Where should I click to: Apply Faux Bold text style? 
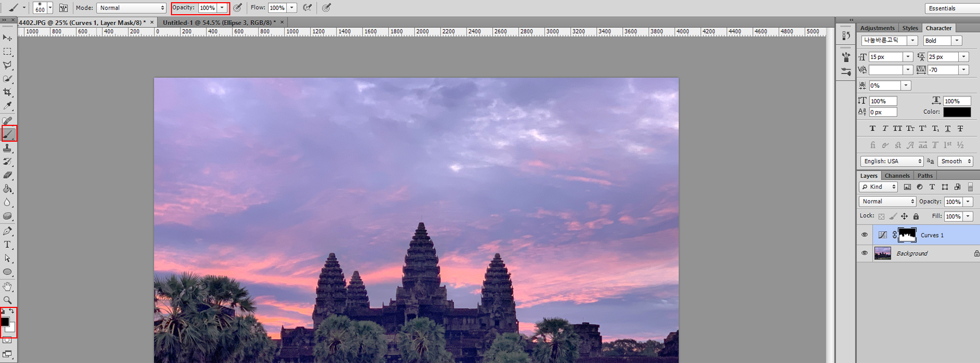(x=872, y=129)
